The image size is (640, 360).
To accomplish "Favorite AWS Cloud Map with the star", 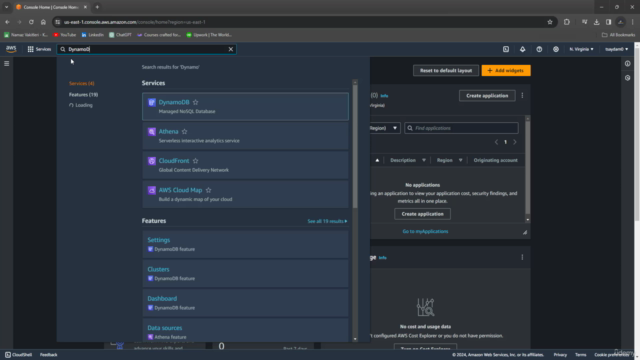I will tap(209, 190).
